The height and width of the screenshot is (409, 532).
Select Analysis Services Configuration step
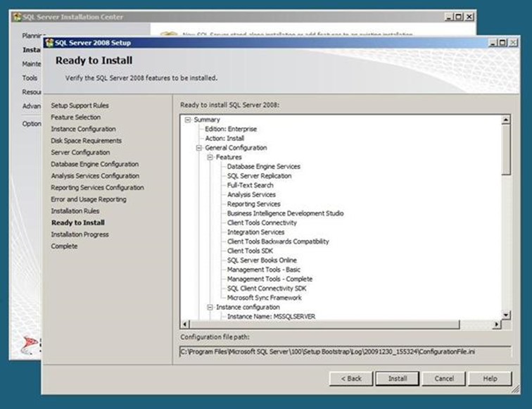[95, 176]
